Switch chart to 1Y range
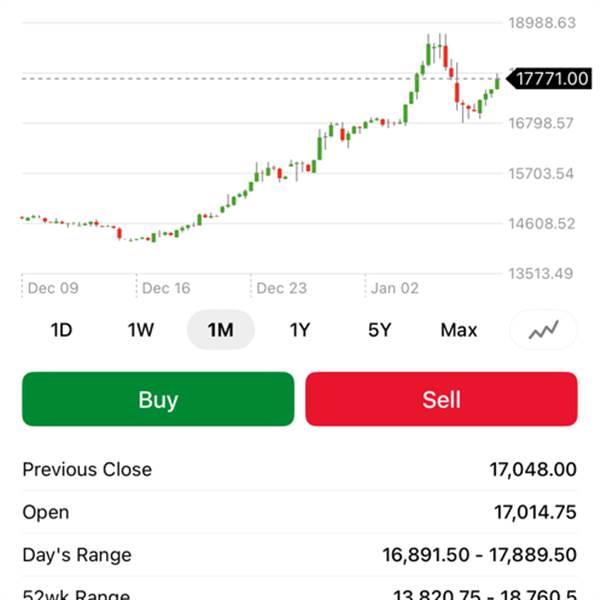600x600 pixels. tap(300, 330)
